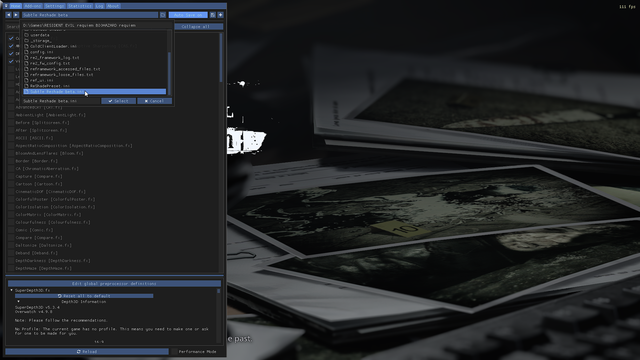Open the Log tab

tap(100, 6)
